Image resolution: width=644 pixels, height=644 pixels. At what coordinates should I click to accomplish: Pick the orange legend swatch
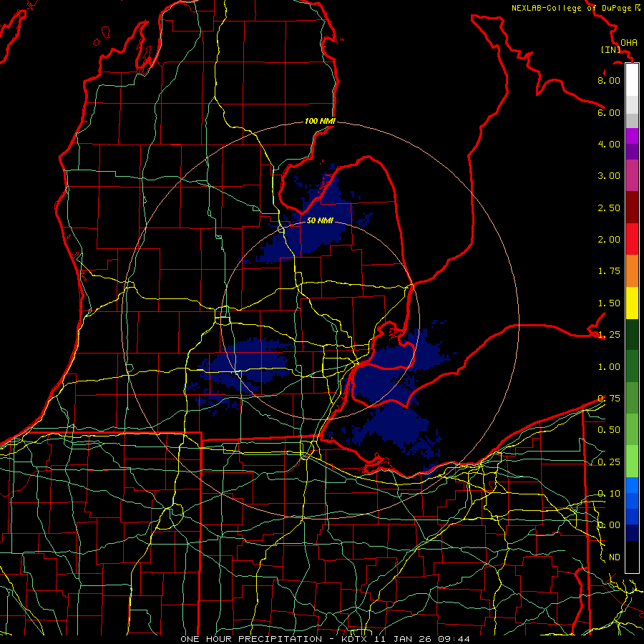632,271
